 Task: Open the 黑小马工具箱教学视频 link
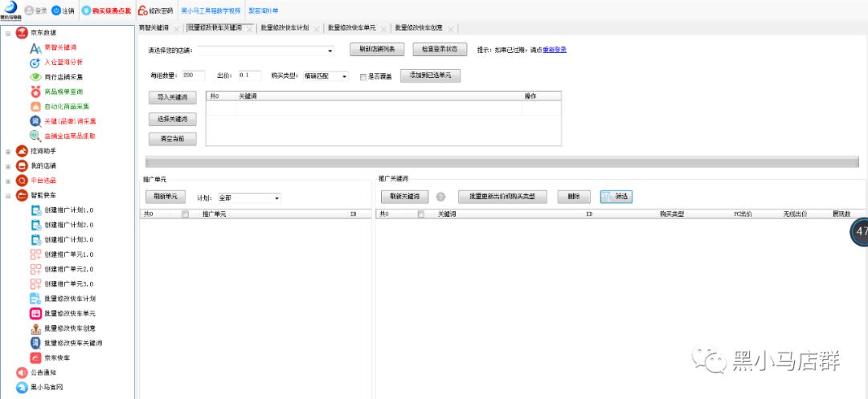coord(211,10)
